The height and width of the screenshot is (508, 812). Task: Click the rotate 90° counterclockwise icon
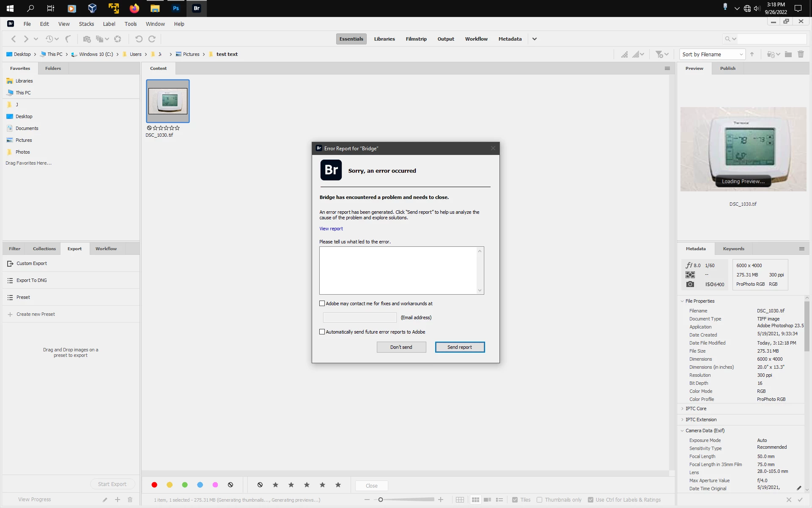(139, 39)
